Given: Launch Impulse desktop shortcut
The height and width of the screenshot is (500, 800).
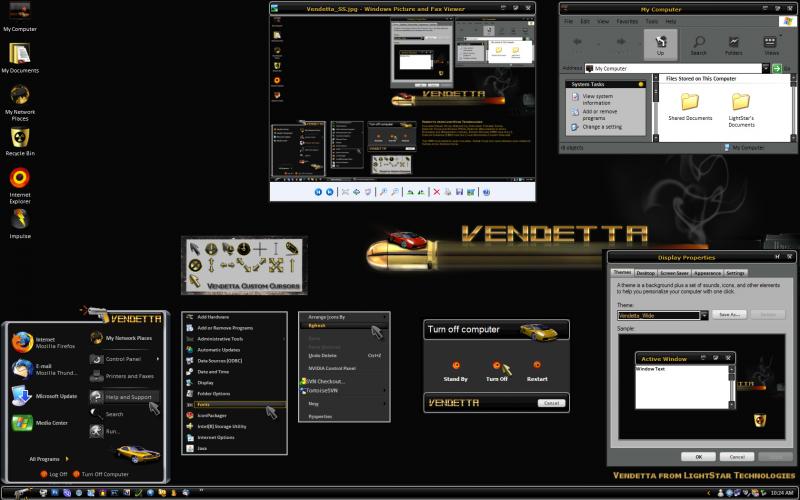Looking at the screenshot, I should [20, 224].
